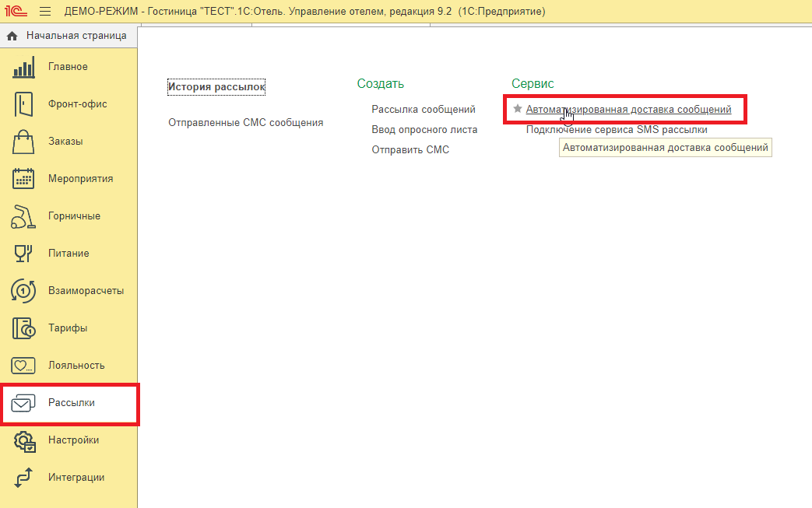812x508 pixels.
Task: Open Автоматизированная доставка сообщений link
Action: click(x=629, y=109)
